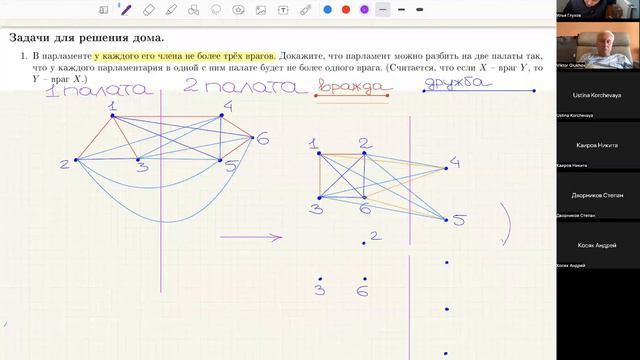Open the Elements sticker tool
Image resolution: width=640 pixels, height=360 pixels.
coord(238,10)
